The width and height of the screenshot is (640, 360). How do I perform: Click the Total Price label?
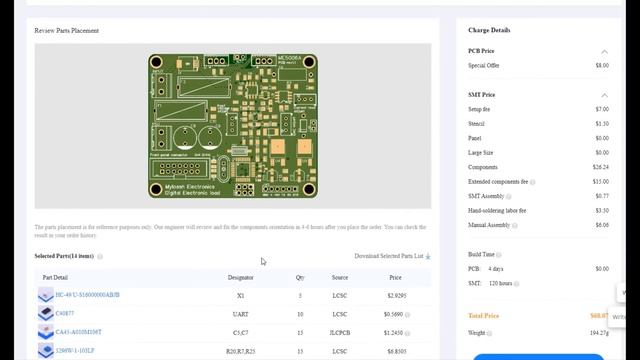click(483, 316)
